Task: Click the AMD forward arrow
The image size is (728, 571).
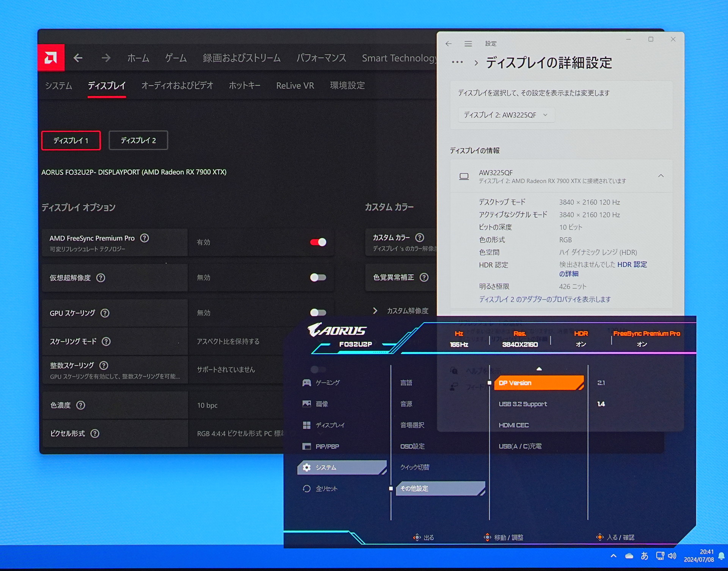Action: (106, 58)
